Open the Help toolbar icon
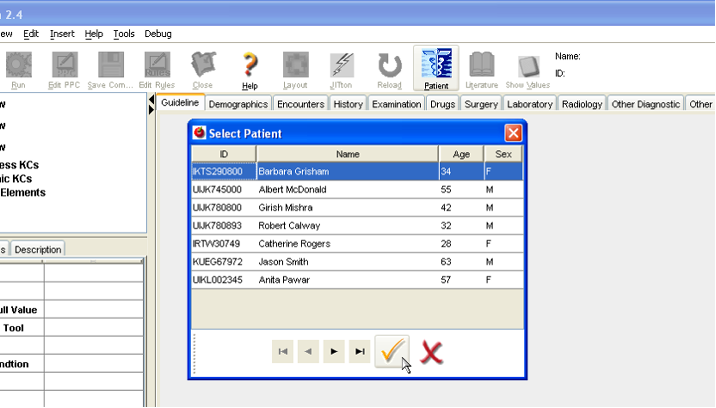The width and height of the screenshot is (716, 408). (250, 68)
